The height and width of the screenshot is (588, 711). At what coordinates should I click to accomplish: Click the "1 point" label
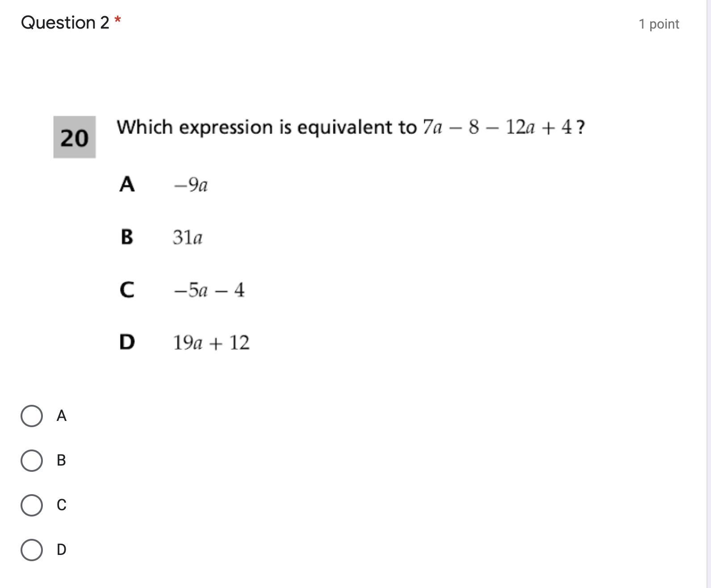[x=658, y=24]
